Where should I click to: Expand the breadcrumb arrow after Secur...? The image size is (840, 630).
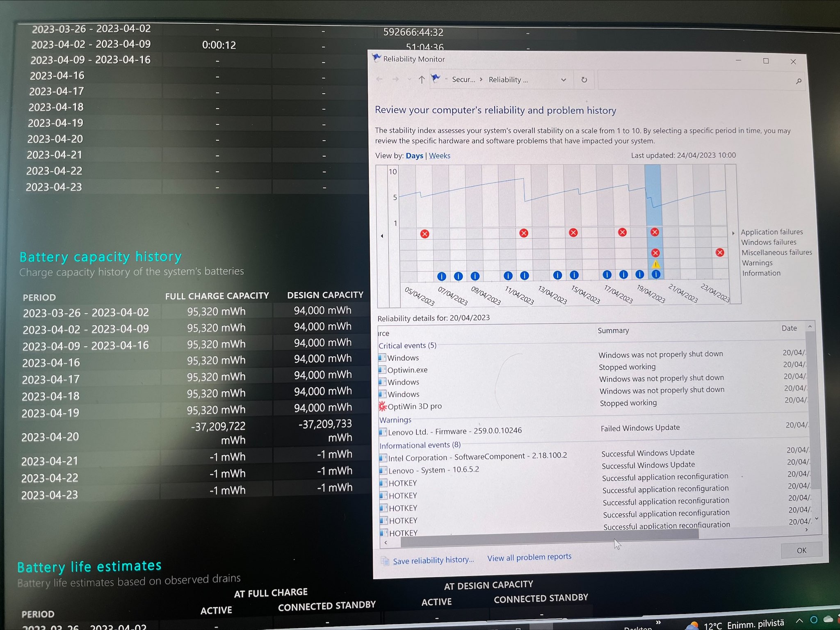click(x=481, y=79)
